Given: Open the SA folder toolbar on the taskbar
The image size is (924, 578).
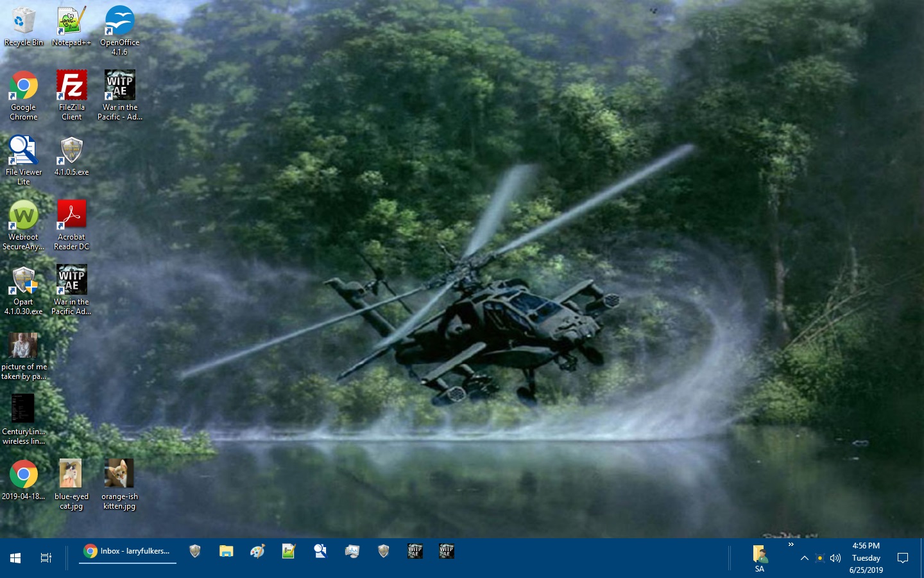Looking at the screenshot, I should [760, 558].
